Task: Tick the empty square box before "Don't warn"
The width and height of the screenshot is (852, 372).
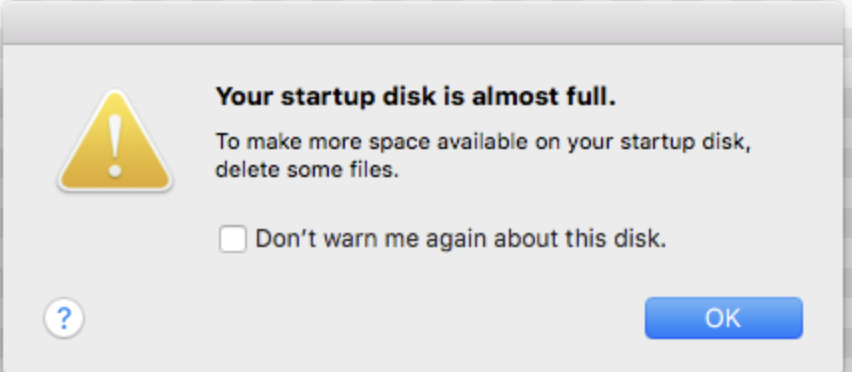Action: click(x=233, y=239)
